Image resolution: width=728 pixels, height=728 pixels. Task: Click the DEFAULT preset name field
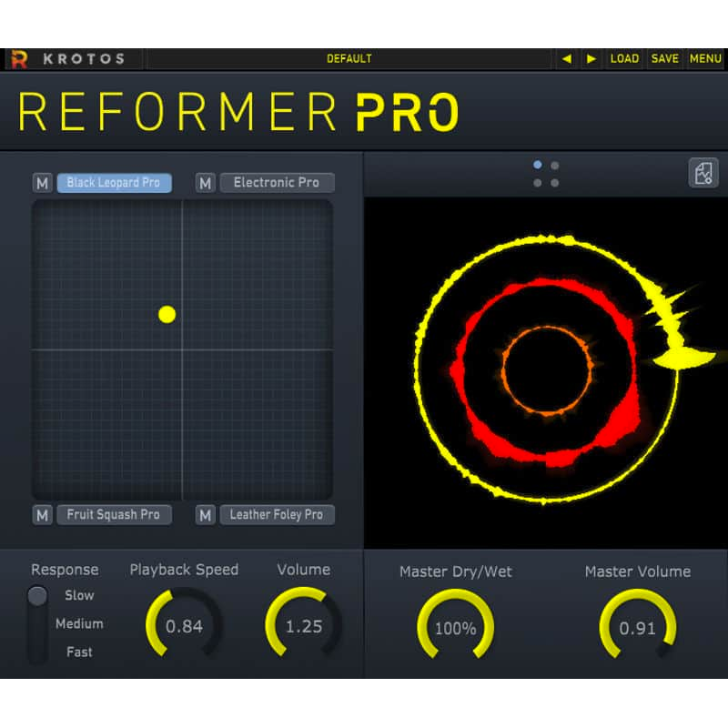tap(349, 59)
